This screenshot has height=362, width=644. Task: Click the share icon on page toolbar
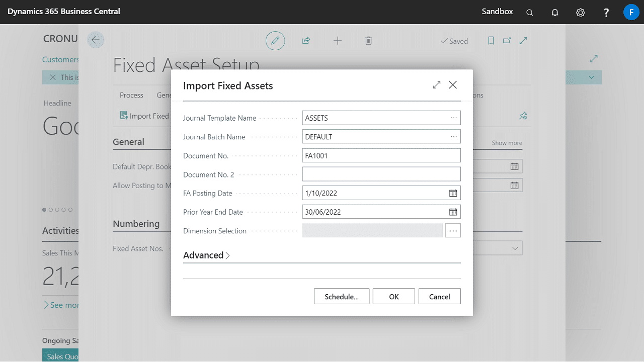tap(306, 41)
